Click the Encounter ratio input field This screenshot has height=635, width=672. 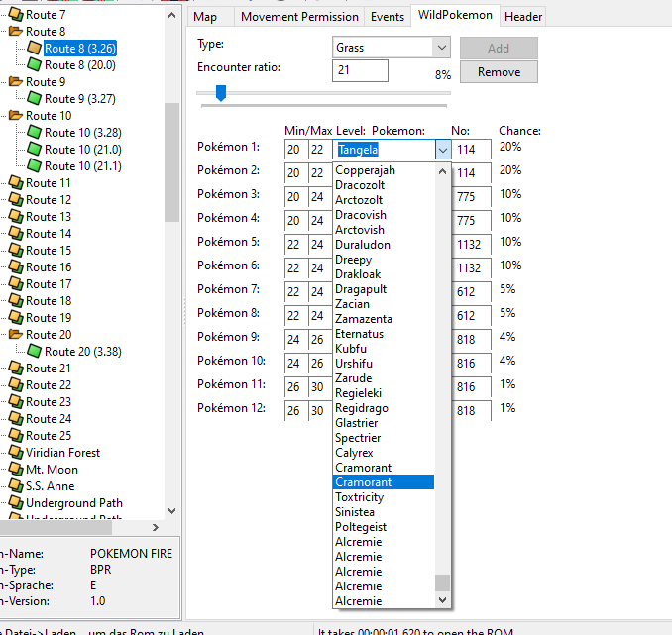tap(360, 71)
